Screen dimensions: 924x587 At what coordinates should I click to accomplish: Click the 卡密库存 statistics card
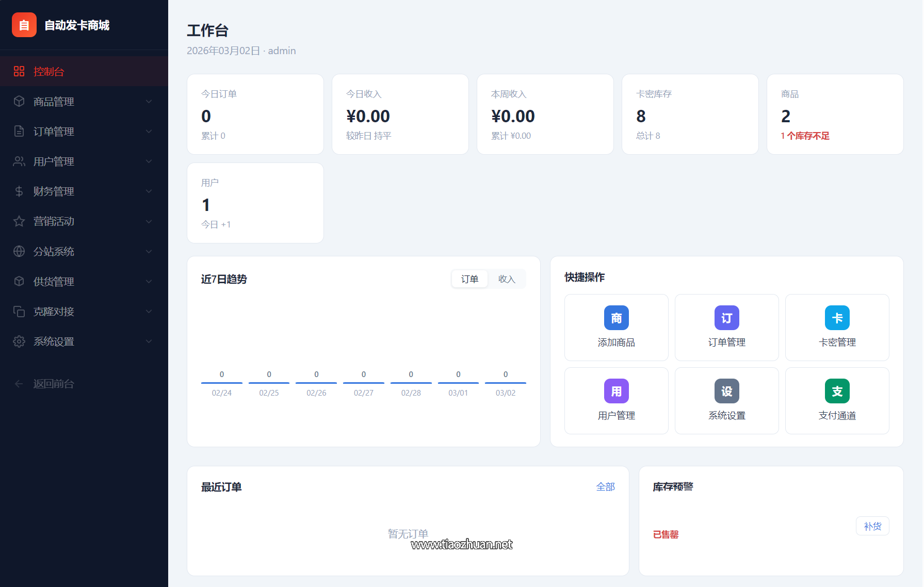coord(690,114)
